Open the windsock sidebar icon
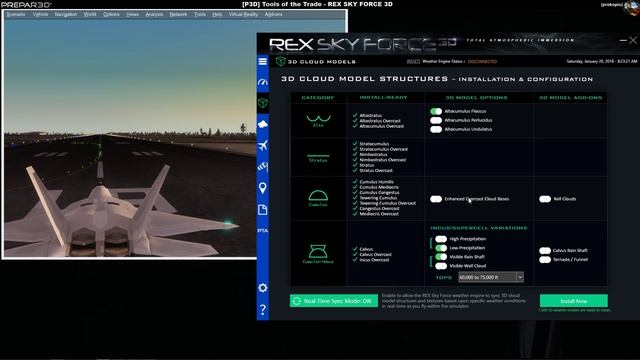Image resolution: width=640 pixels, height=360 pixels. 262,166
